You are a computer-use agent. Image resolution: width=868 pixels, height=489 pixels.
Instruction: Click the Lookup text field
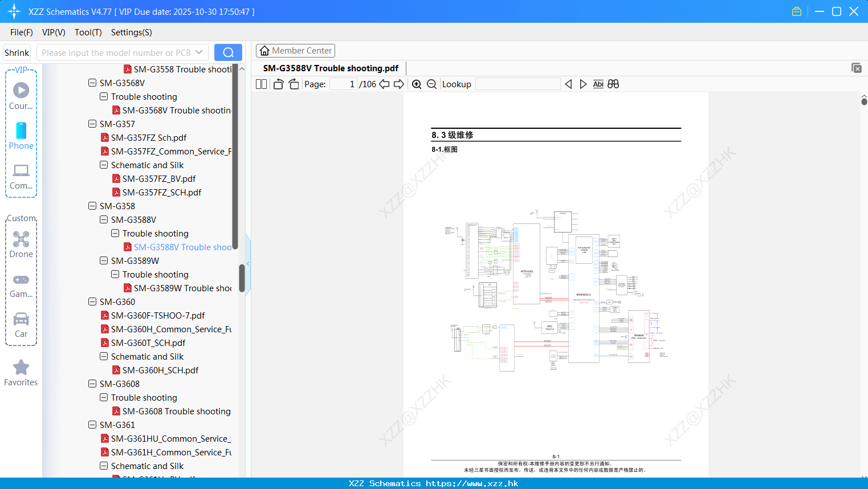517,84
